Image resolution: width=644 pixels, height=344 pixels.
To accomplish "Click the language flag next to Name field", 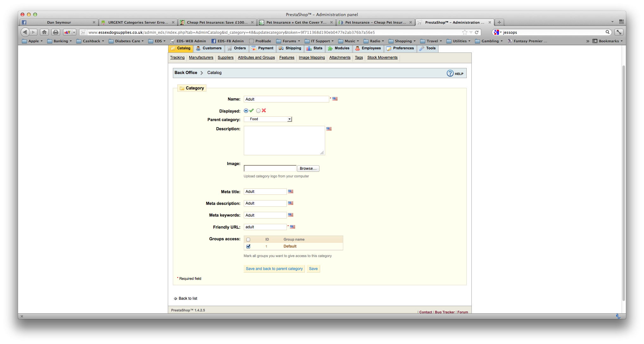I will coord(335,99).
